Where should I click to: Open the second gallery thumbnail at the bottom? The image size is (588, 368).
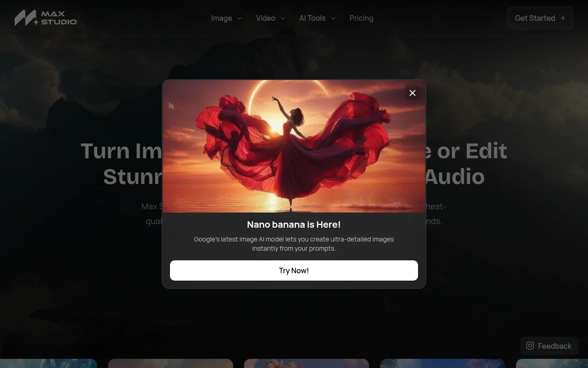coord(170,364)
